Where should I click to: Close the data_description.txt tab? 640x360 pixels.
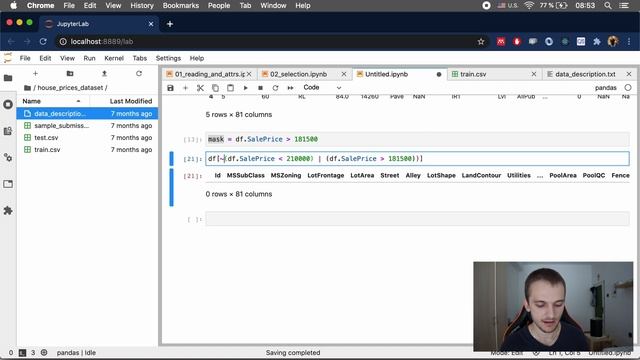click(x=629, y=74)
